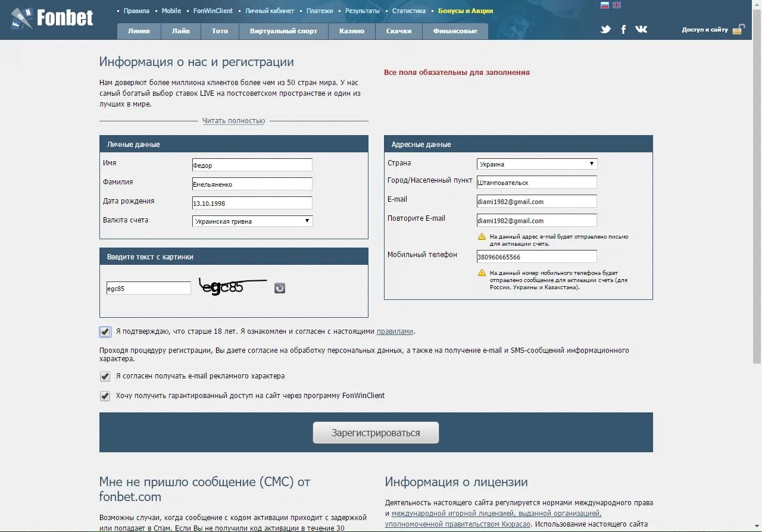Click the Введите текст с картинки header

(x=234, y=256)
